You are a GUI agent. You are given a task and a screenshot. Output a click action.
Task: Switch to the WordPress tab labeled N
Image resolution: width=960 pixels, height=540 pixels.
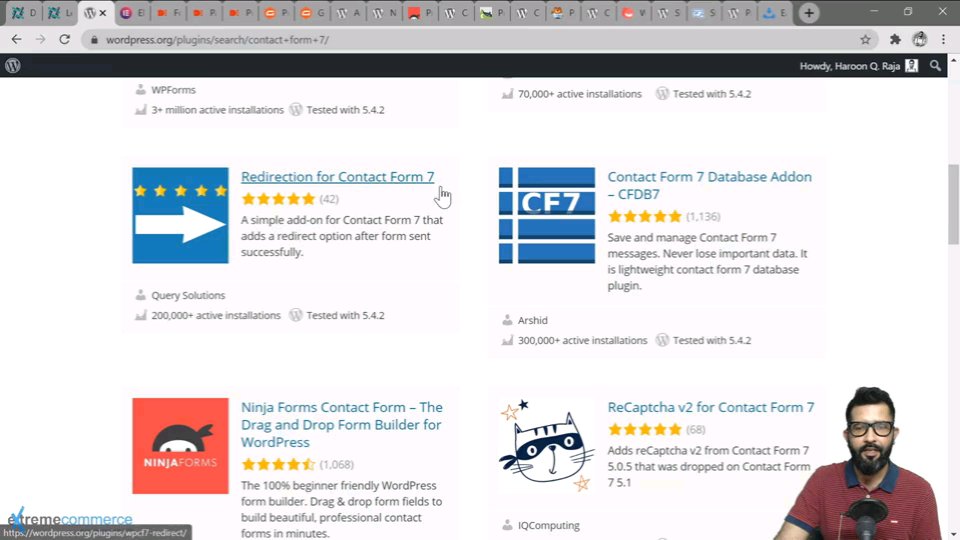[x=384, y=13]
